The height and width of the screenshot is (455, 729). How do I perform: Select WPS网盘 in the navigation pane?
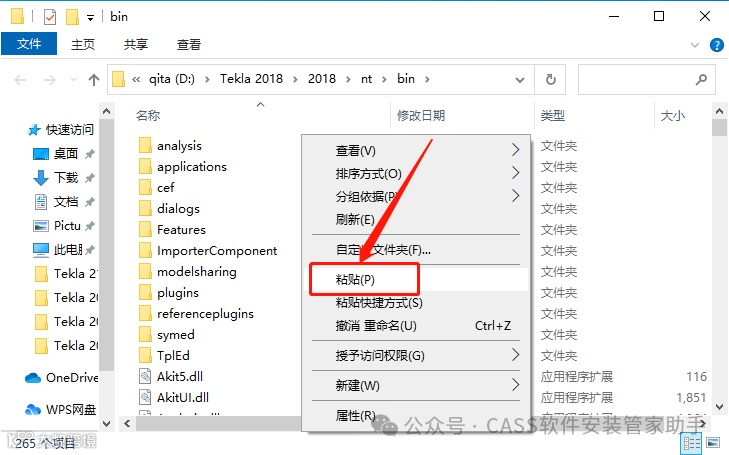pyautogui.click(x=71, y=409)
